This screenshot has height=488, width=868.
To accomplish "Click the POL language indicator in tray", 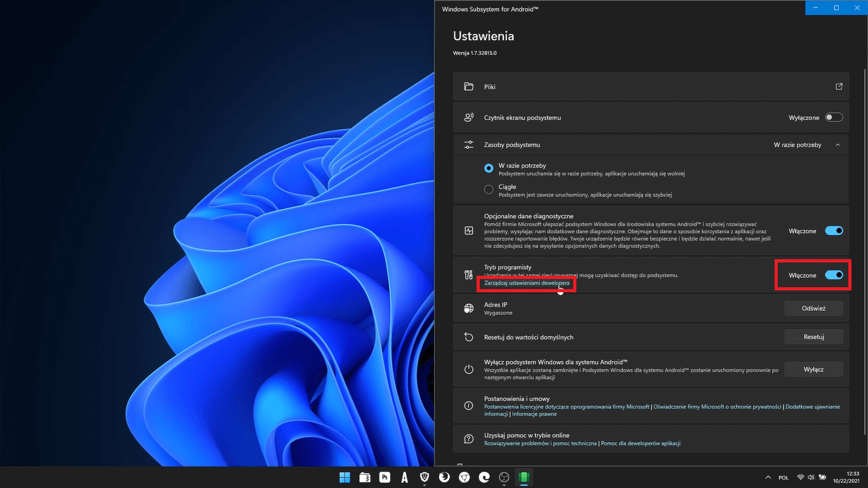I will [784, 477].
